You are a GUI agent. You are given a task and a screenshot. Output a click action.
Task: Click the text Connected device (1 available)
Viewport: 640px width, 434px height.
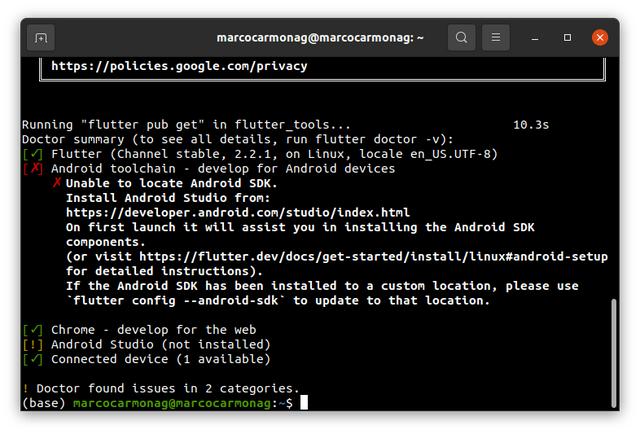click(x=161, y=359)
